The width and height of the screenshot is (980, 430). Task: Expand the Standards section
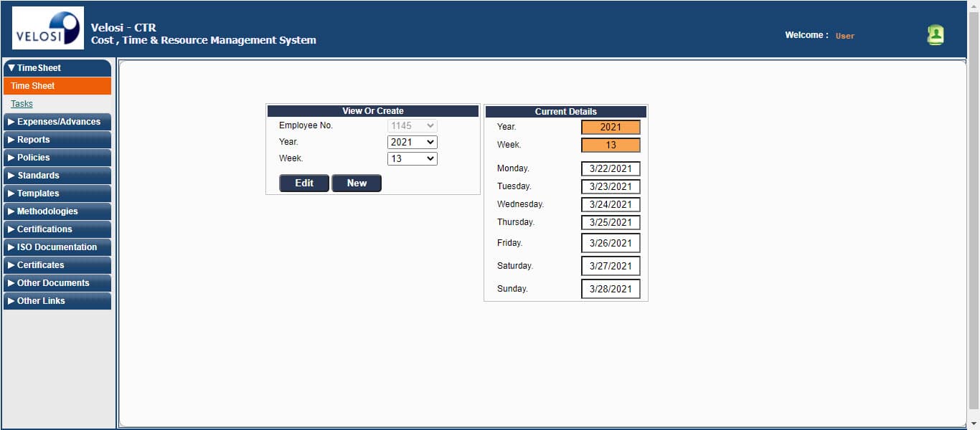pyautogui.click(x=57, y=176)
